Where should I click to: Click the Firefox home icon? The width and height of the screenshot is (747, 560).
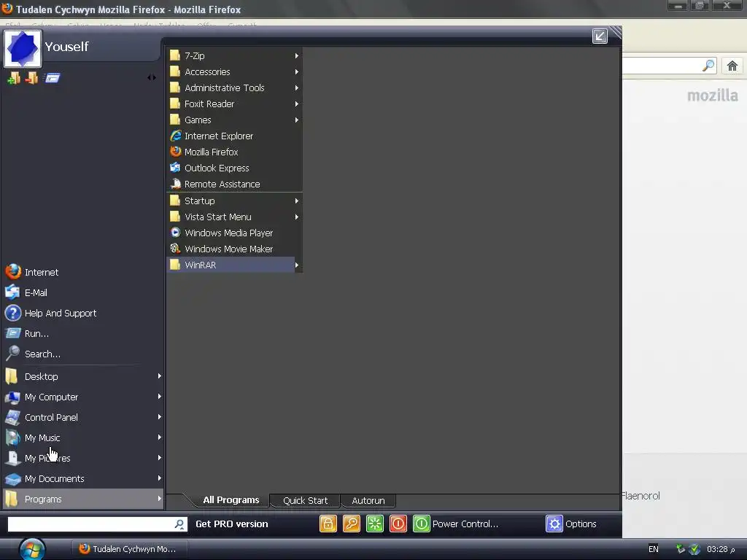pyautogui.click(x=732, y=66)
